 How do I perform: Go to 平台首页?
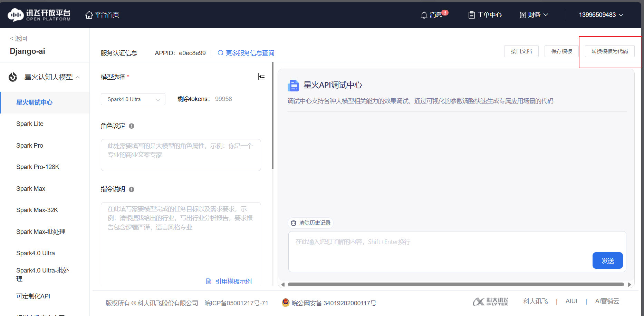coord(102,15)
